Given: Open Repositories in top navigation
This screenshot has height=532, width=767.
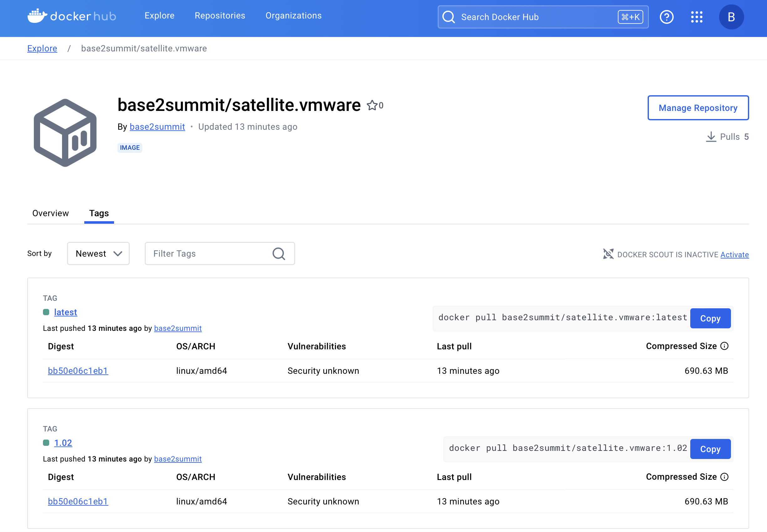Looking at the screenshot, I should click(x=220, y=16).
